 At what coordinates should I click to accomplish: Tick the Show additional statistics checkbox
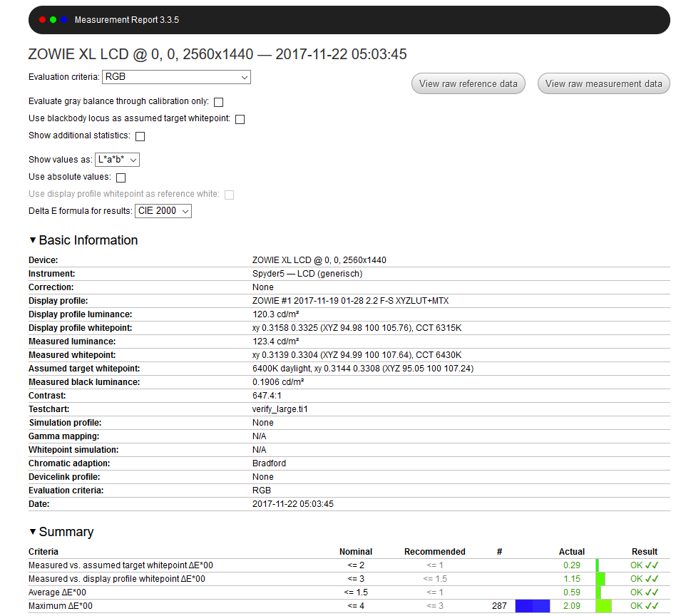click(140, 136)
